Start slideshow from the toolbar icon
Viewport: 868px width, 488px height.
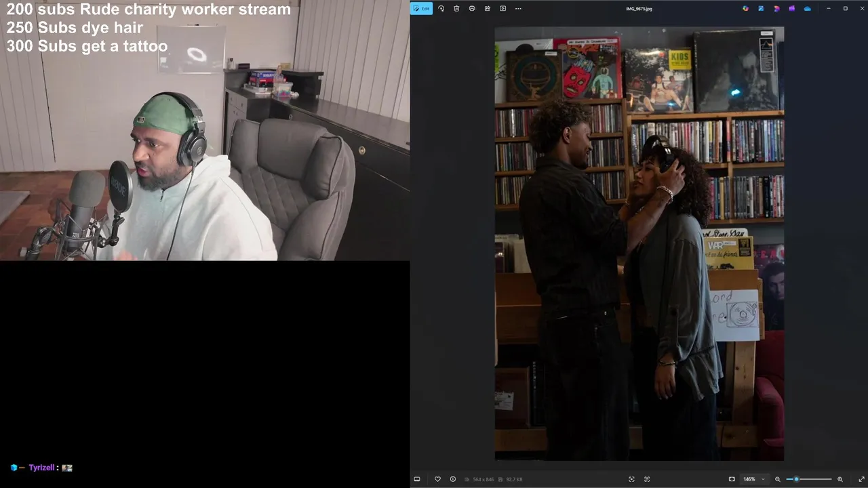pyautogui.click(x=502, y=8)
